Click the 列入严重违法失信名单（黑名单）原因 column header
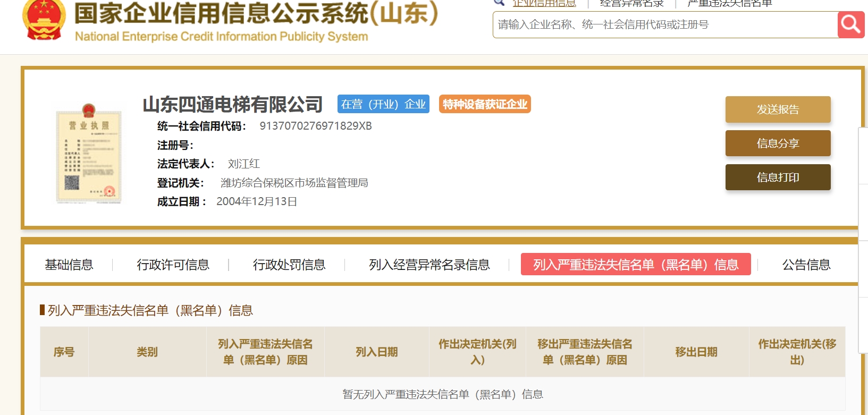The height and width of the screenshot is (415, 868). click(x=265, y=352)
